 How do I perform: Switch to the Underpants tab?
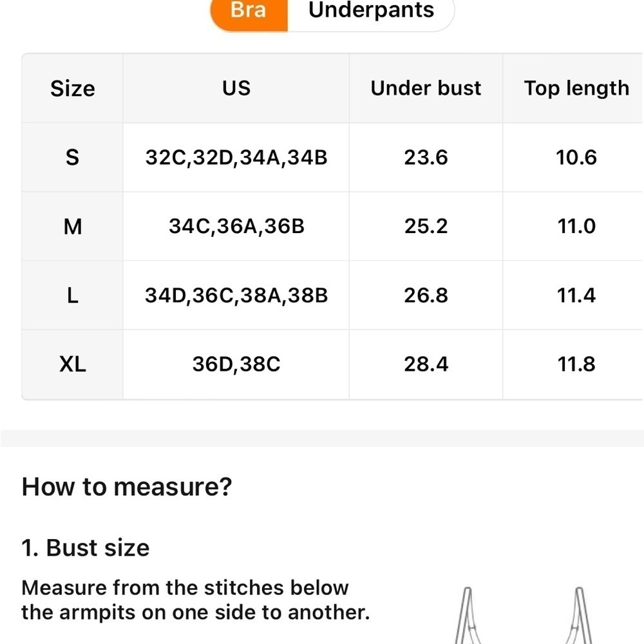click(x=371, y=12)
